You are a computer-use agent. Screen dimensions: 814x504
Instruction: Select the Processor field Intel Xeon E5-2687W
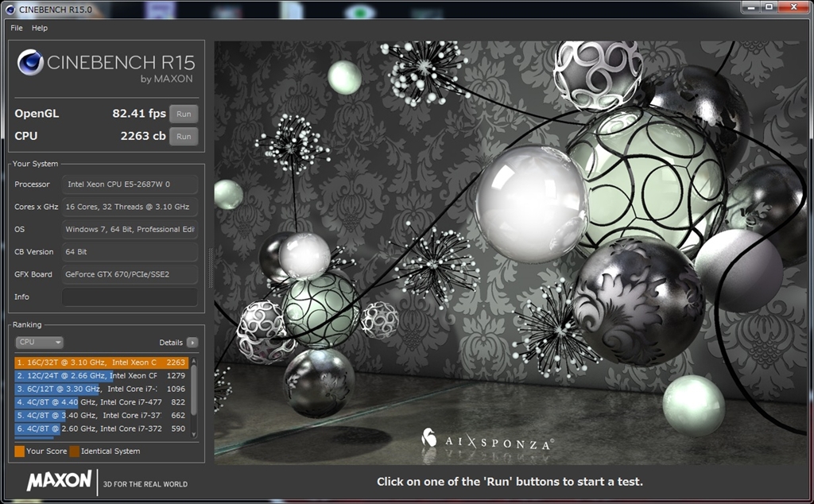pos(130,184)
